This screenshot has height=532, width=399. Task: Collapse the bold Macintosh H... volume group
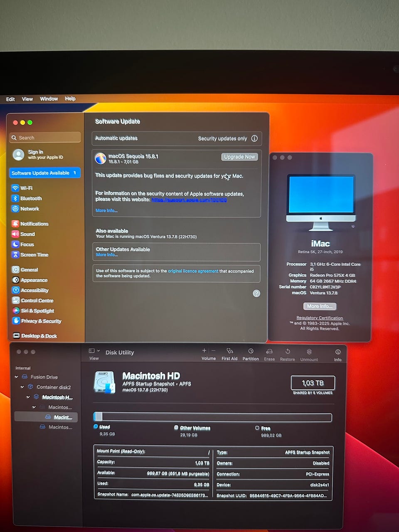(x=28, y=397)
